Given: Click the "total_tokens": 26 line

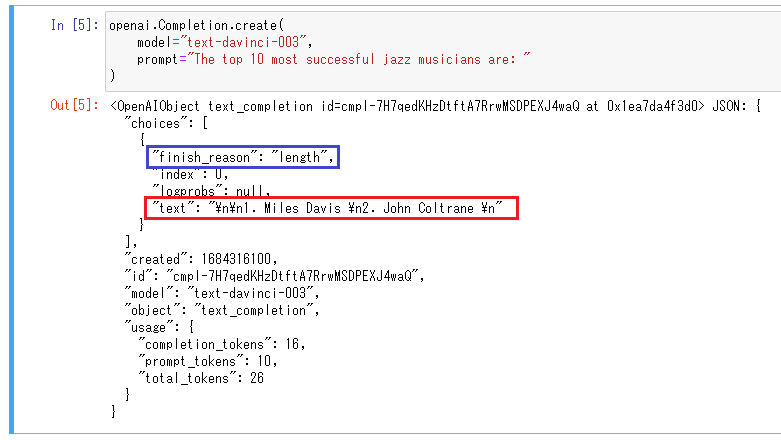Looking at the screenshot, I should coord(201,378).
